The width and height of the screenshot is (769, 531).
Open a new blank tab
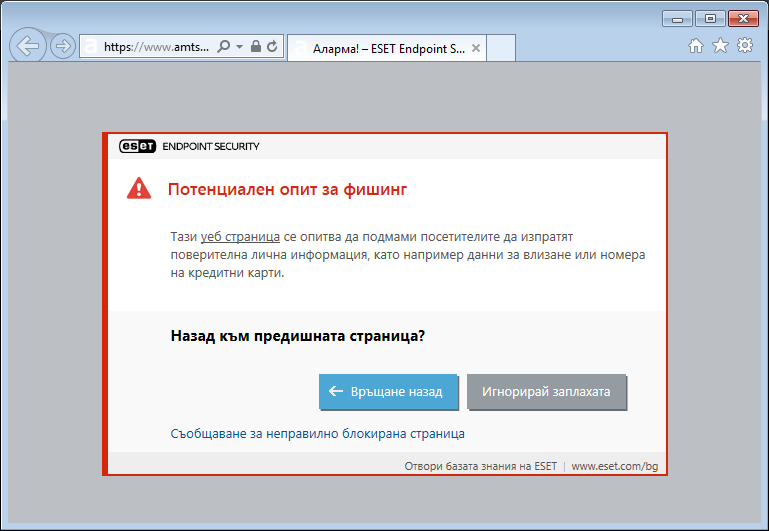(x=501, y=48)
